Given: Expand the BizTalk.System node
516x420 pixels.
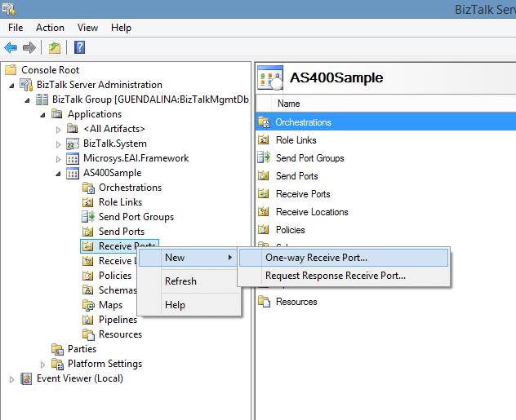Looking at the screenshot, I should point(58,144).
